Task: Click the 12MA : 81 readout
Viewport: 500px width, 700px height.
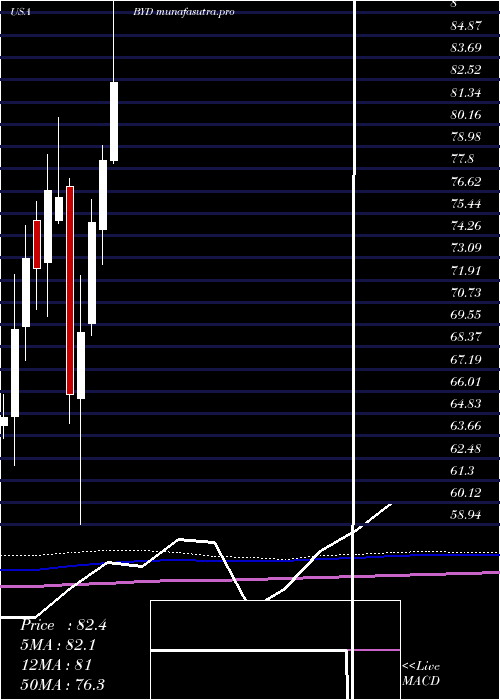Action: tap(56, 665)
